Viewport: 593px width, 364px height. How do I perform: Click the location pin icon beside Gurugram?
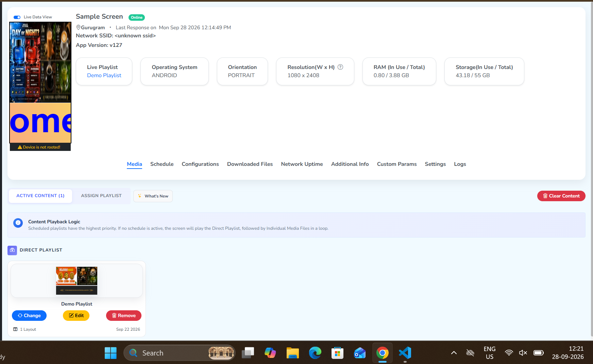[78, 27]
